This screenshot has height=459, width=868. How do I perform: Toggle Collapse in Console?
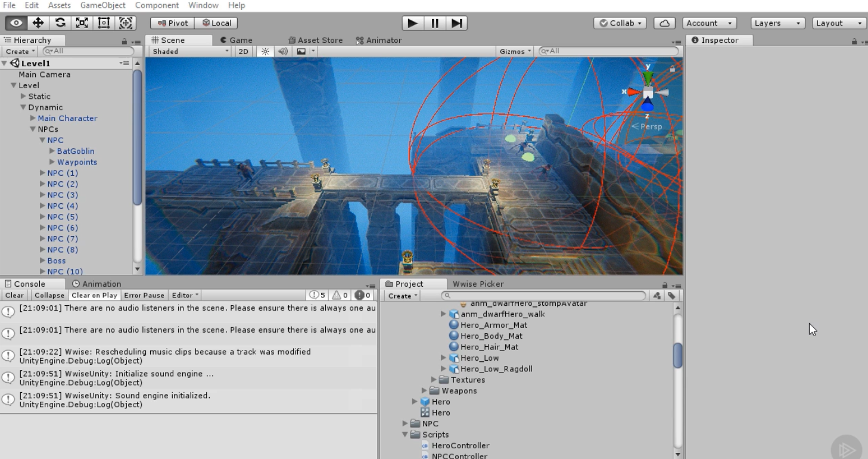pos(49,296)
